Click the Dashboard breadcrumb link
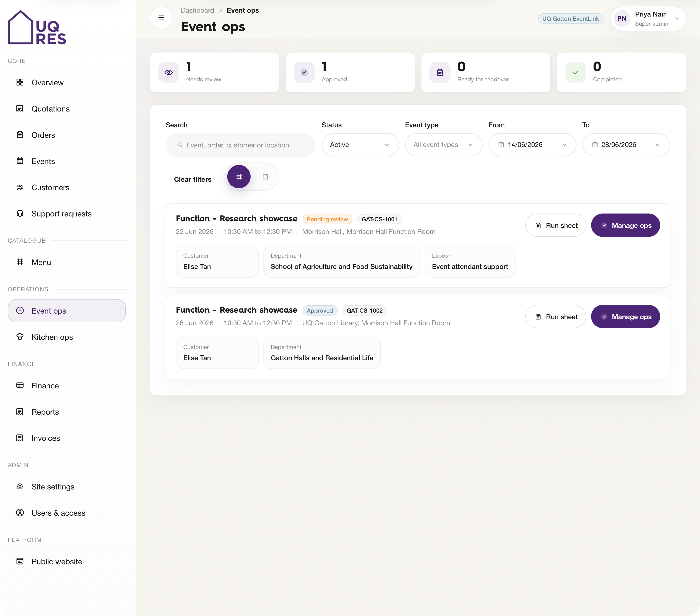Image resolution: width=700 pixels, height=616 pixels. click(197, 10)
